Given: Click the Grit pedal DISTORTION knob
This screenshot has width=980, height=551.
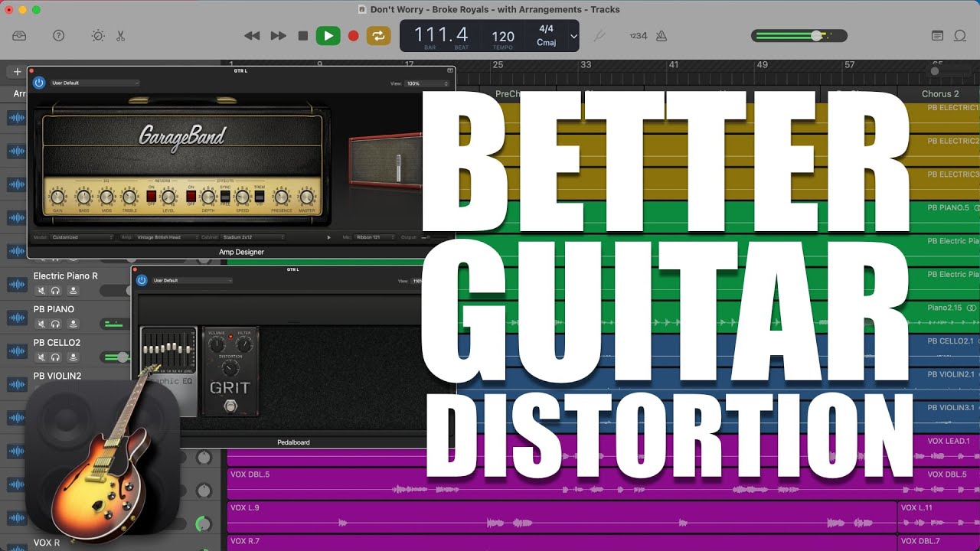Looking at the screenshot, I should (230, 368).
